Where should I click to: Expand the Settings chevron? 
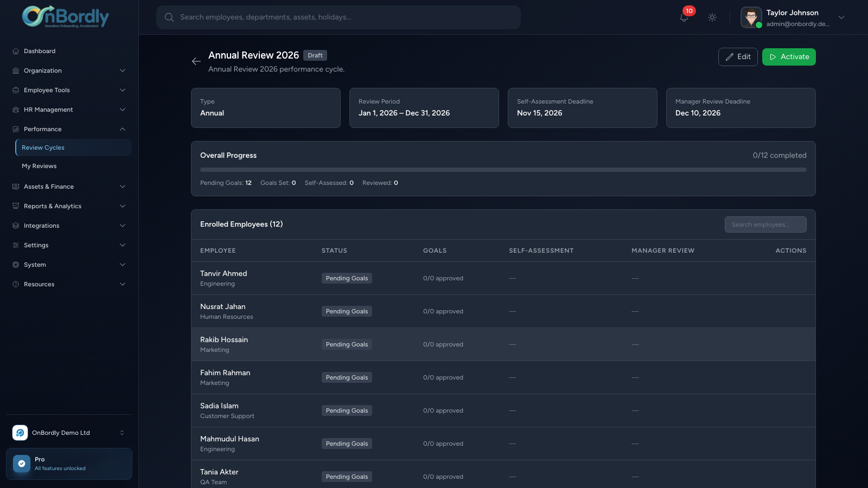123,245
